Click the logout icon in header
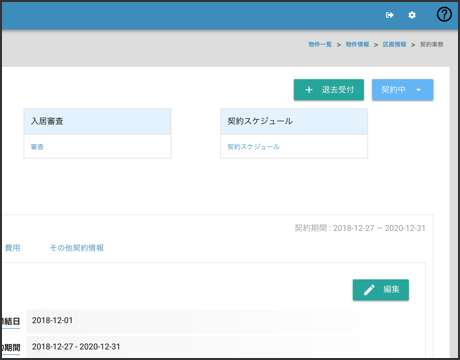Viewport: 460px width, 360px height. (x=389, y=15)
